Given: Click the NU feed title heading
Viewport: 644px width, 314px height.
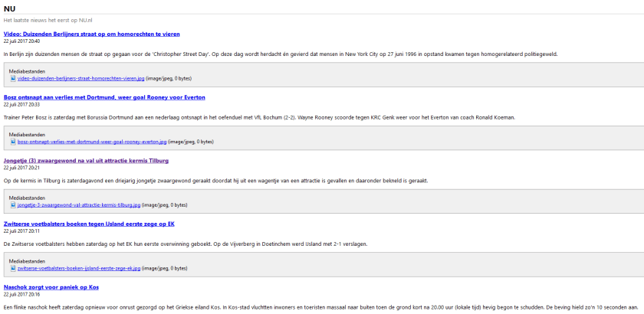Looking at the screenshot, I should (x=9, y=8).
